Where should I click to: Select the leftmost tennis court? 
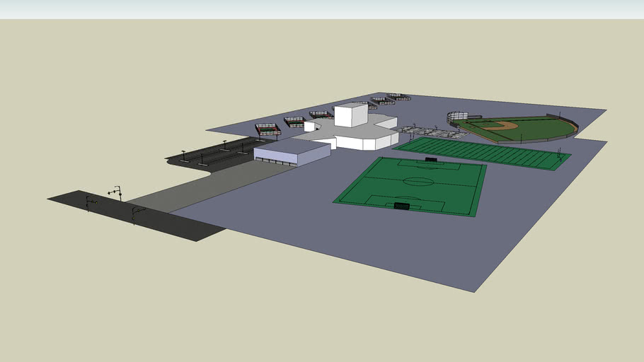[x=268, y=129]
